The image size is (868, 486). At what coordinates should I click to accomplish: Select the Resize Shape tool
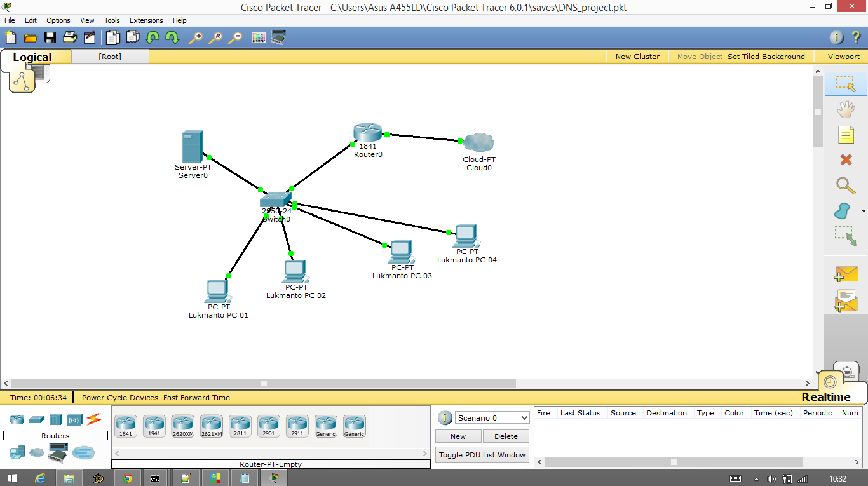pos(846,236)
